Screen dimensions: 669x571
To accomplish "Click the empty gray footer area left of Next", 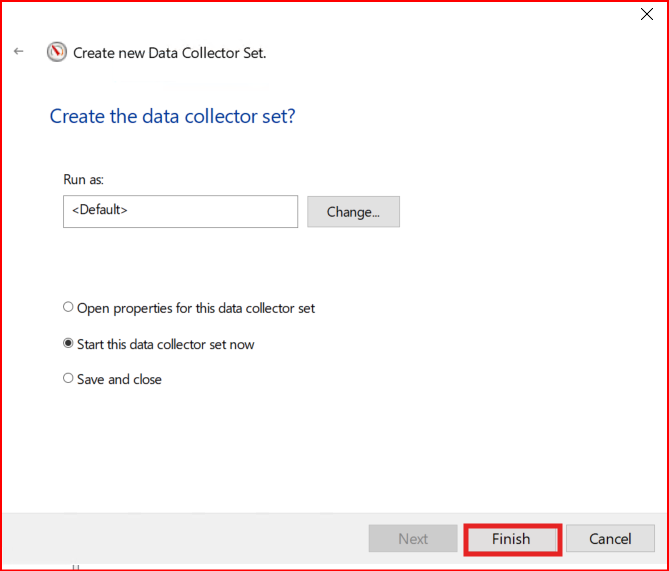I will [180, 539].
